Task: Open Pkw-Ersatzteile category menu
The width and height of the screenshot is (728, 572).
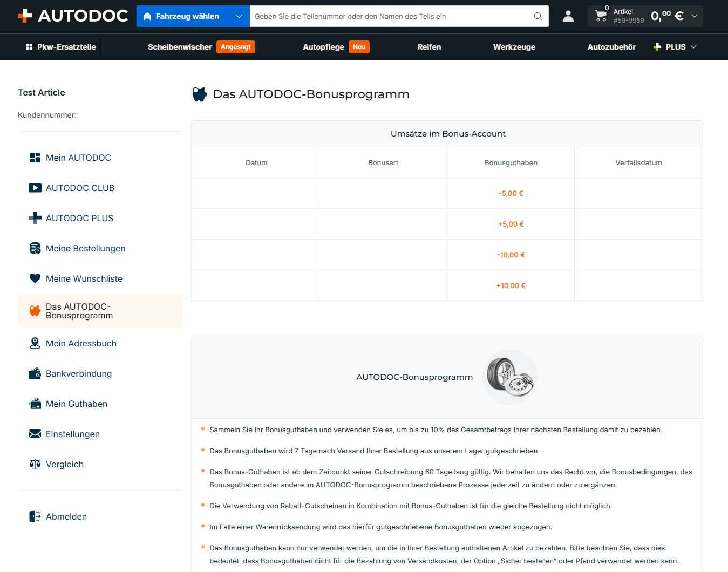Action: click(x=60, y=47)
